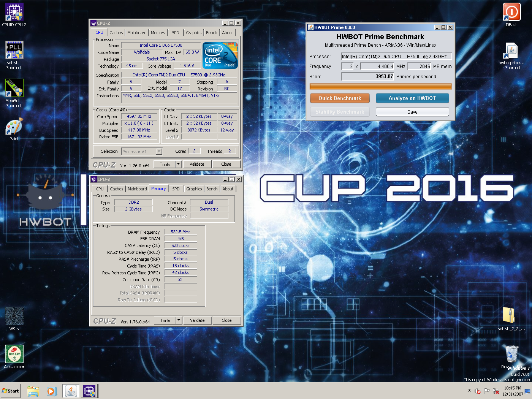Click Analyze on HWBOT button

[x=412, y=98]
